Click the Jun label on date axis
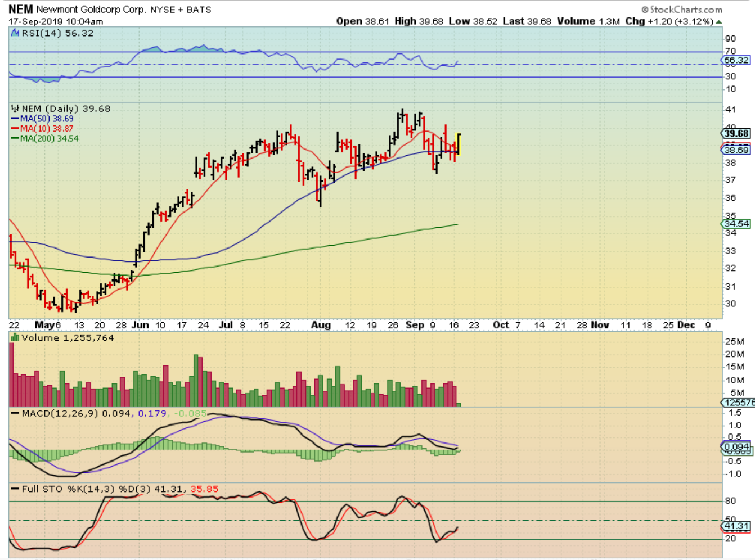Screen dimensions: 755x560 (x=140, y=325)
